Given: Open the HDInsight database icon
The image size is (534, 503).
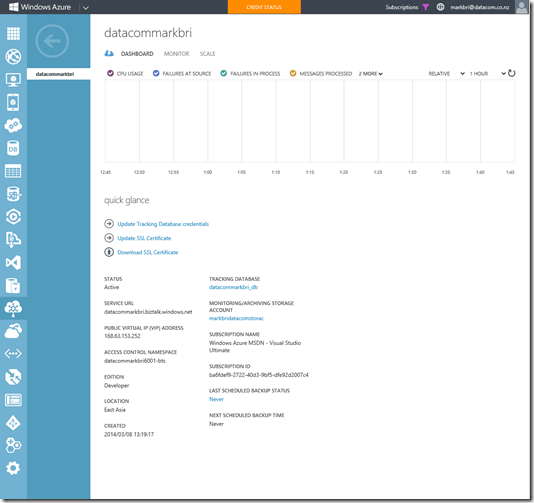Looking at the screenshot, I should pos(13,194).
